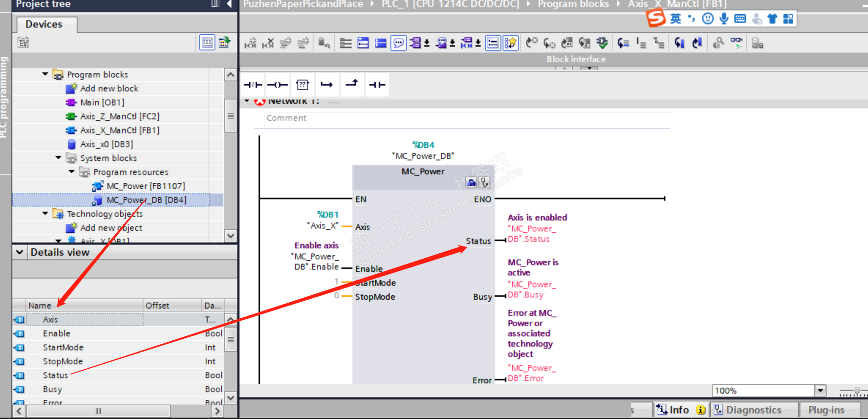Screen dimensions: 868x419
Task: Collapse the Program resources folder
Action: 71,172
